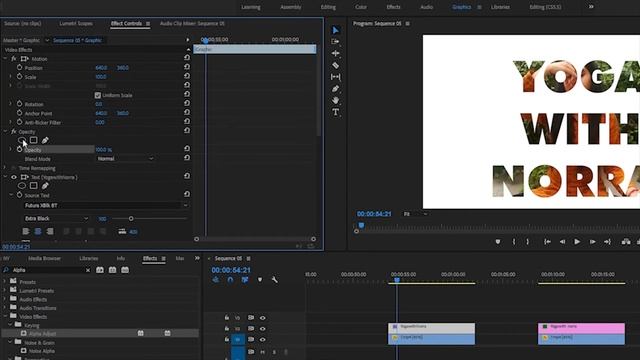Reset the Position parameter
The image size is (640, 360).
tap(187, 67)
